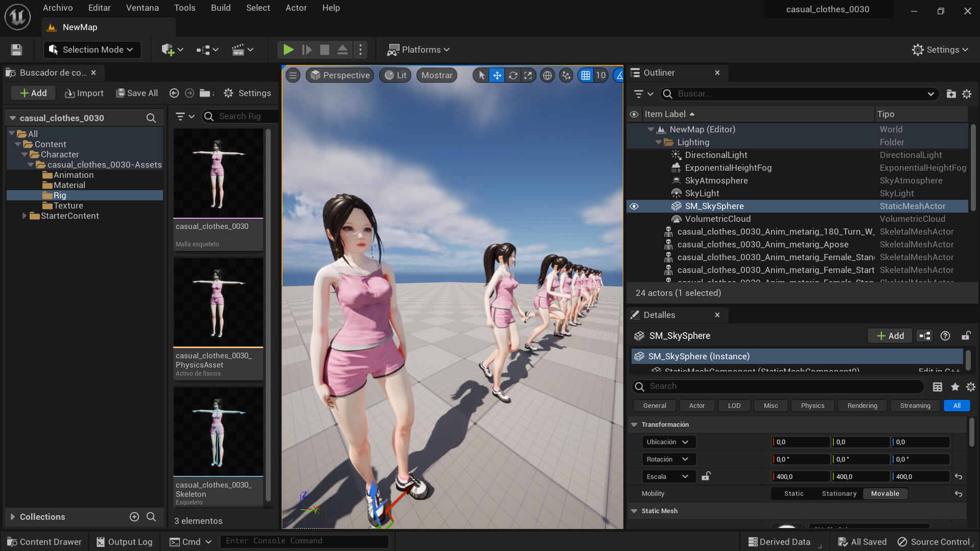Viewport: 980px width, 551px height.
Task: Select casual_clothes_0030_Skeleton asset thumbnail
Action: coord(218,432)
